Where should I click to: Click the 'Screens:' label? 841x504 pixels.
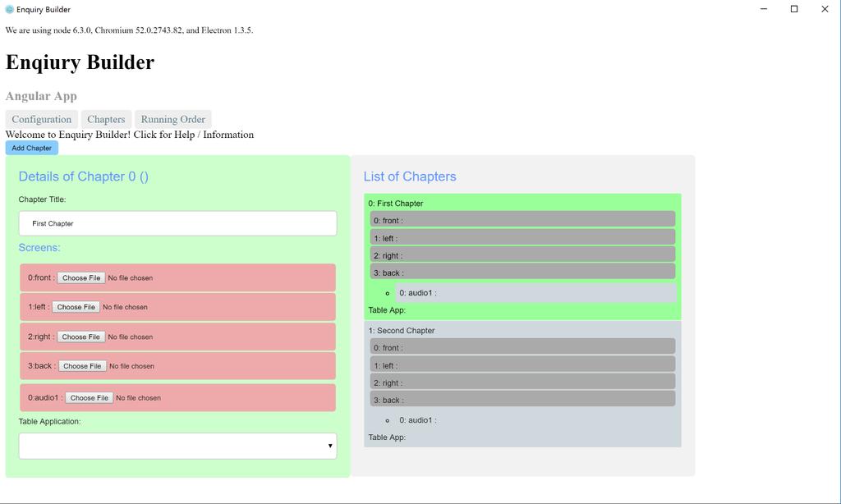[39, 248]
